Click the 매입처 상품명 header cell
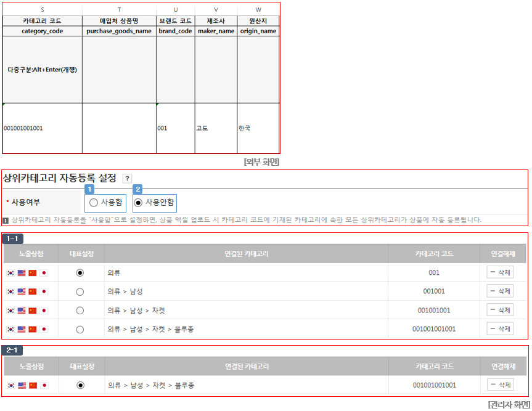 119,21
